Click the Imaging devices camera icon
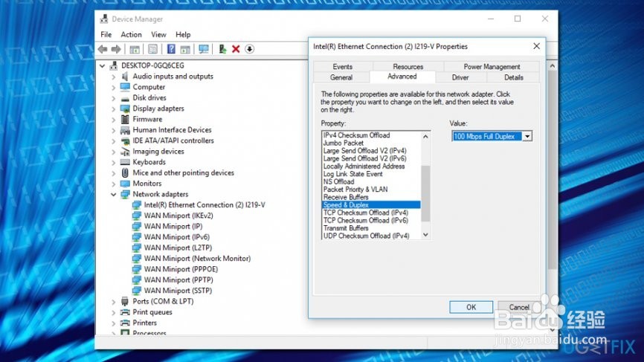The height and width of the screenshot is (362, 644). tap(125, 152)
